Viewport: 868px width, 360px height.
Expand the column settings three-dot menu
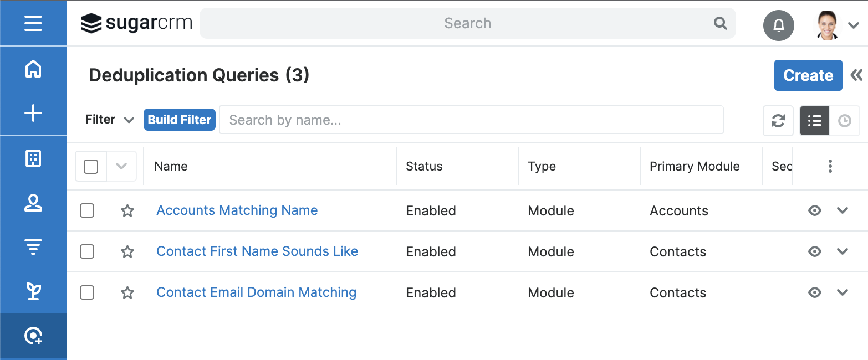830,166
